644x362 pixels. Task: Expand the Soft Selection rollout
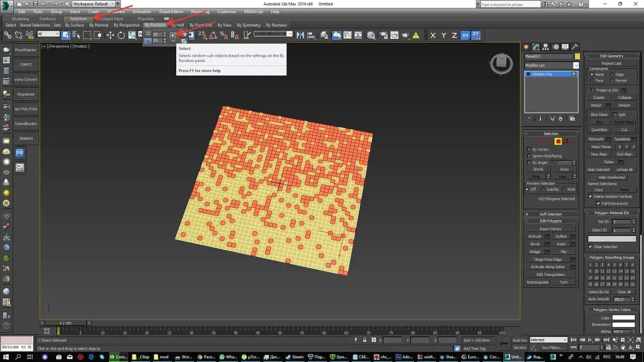click(x=551, y=214)
